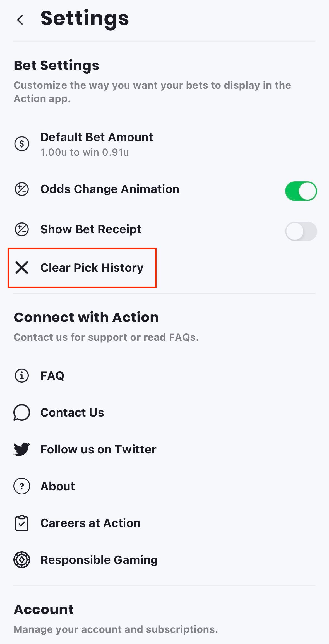The image size is (329, 644).
Task: Open the FAQ page
Action: [x=52, y=376]
